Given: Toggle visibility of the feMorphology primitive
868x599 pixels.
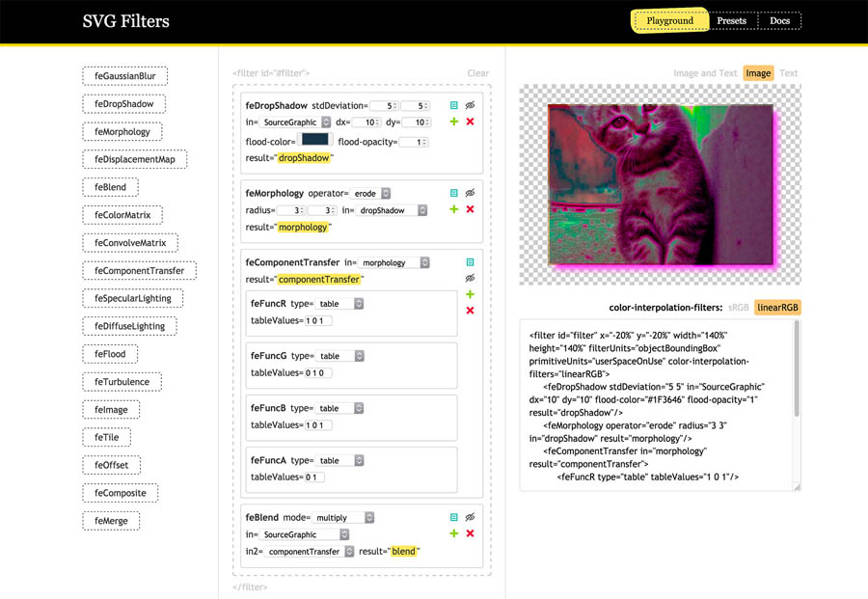Looking at the screenshot, I should pos(470,193).
